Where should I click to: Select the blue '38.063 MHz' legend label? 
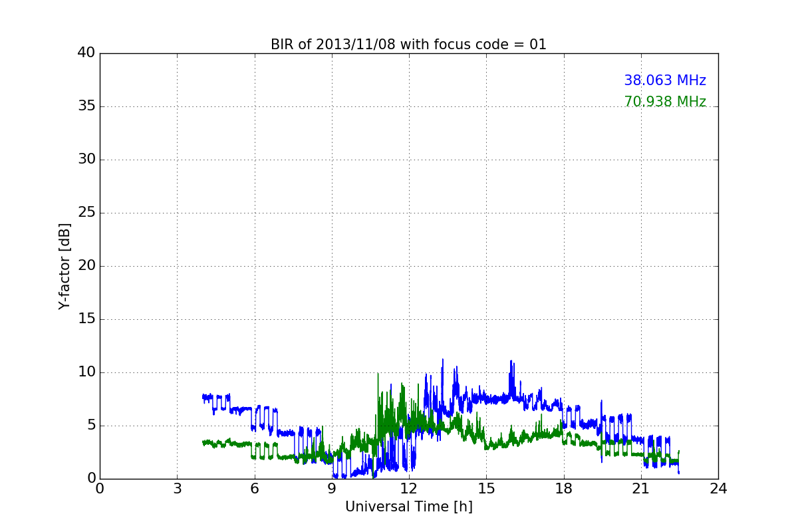(665, 80)
